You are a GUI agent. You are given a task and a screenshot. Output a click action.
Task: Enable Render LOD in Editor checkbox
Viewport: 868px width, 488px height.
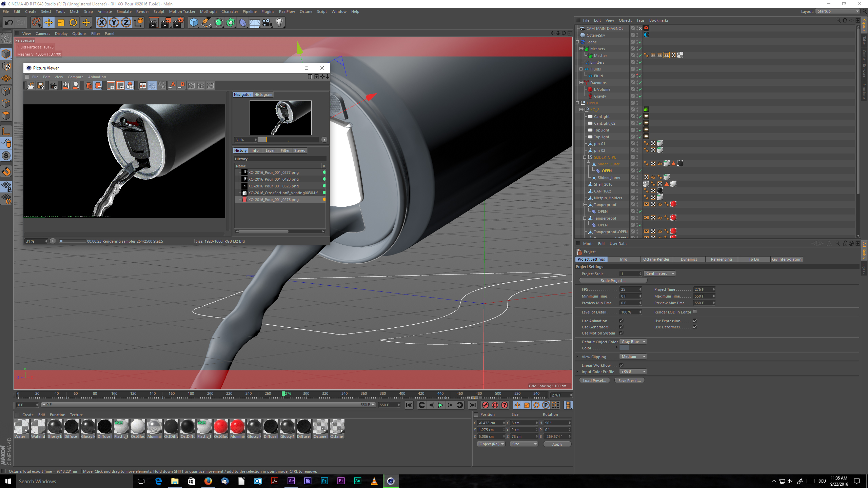click(695, 312)
